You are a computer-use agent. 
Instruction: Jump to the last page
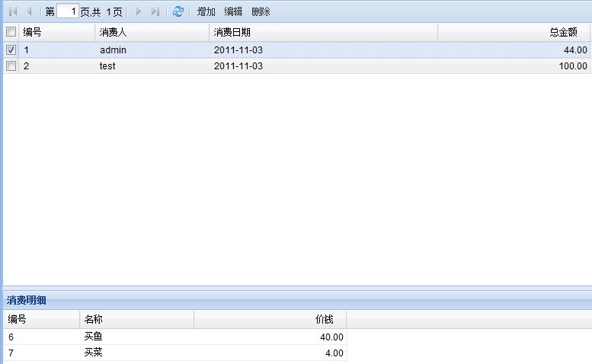tap(155, 11)
